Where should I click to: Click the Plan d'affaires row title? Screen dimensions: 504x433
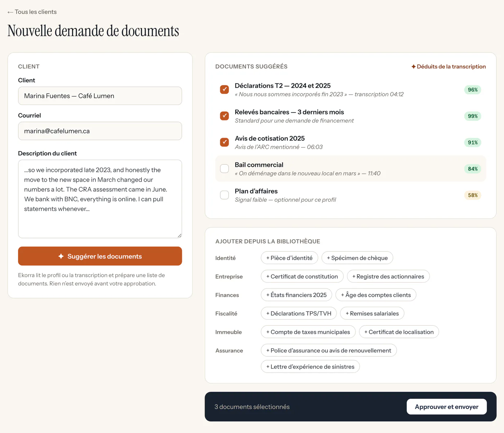(256, 191)
